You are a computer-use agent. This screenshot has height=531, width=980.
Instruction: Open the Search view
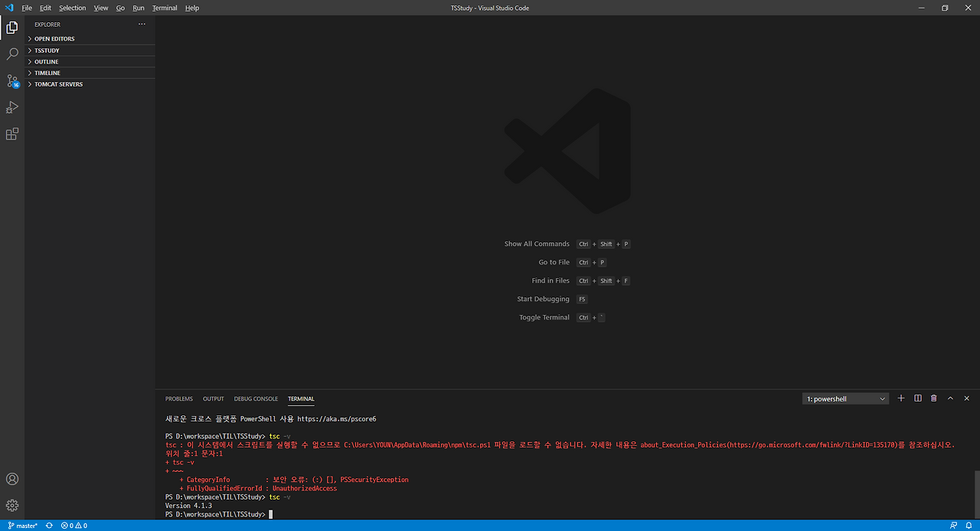coord(11,53)
